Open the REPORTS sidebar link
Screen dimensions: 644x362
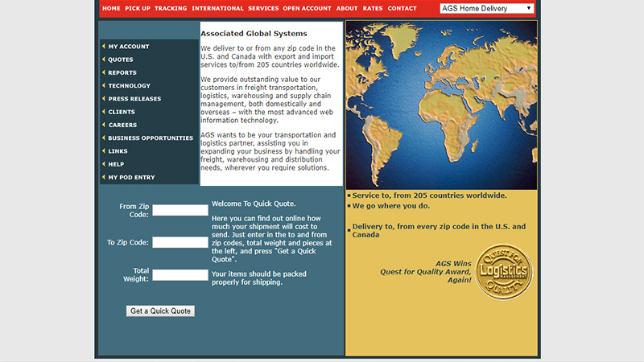122,72
